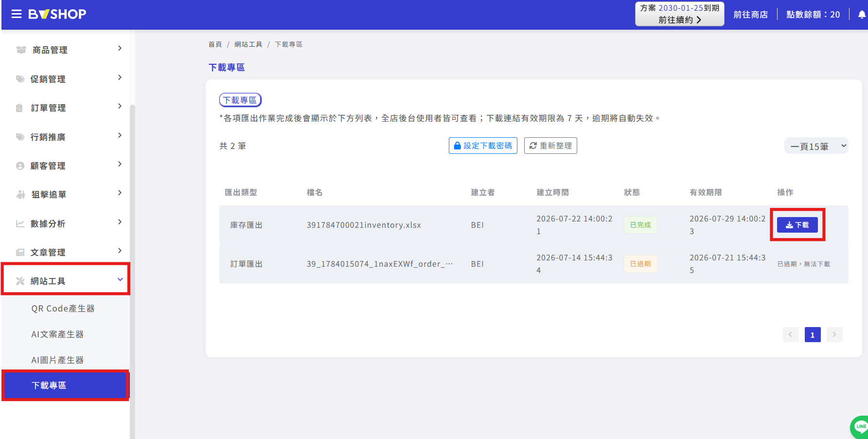This screenshot has width=868, height=439.
Task: Collapse the 網站工具 chevron
Action: pos(120,279)
